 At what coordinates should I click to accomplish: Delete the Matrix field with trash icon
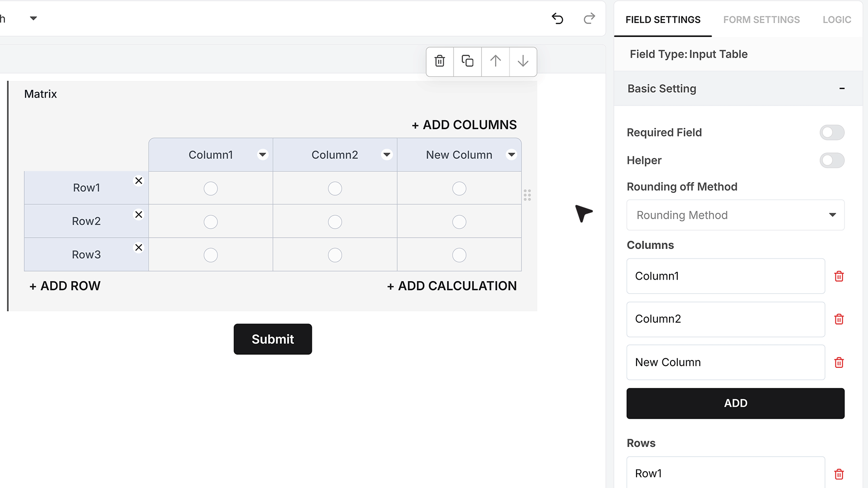click(x=439, y=61)
